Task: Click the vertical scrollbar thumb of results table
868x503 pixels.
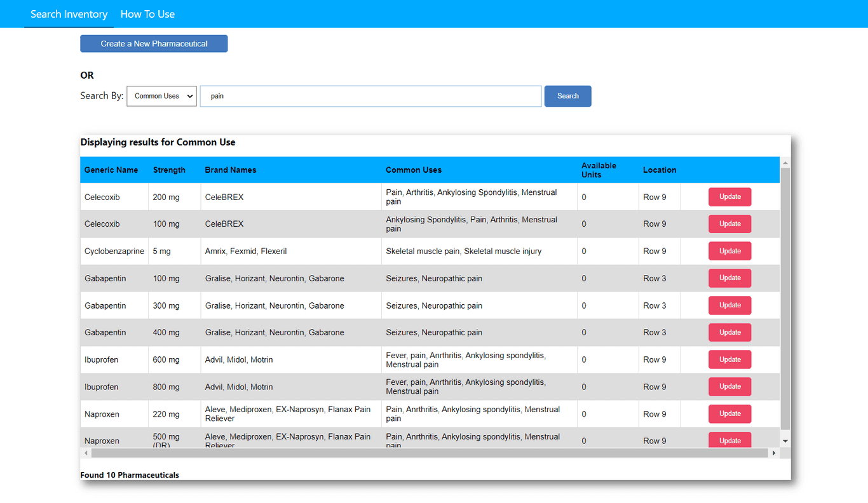Action: pyautogui.click(x=785, y=298)
